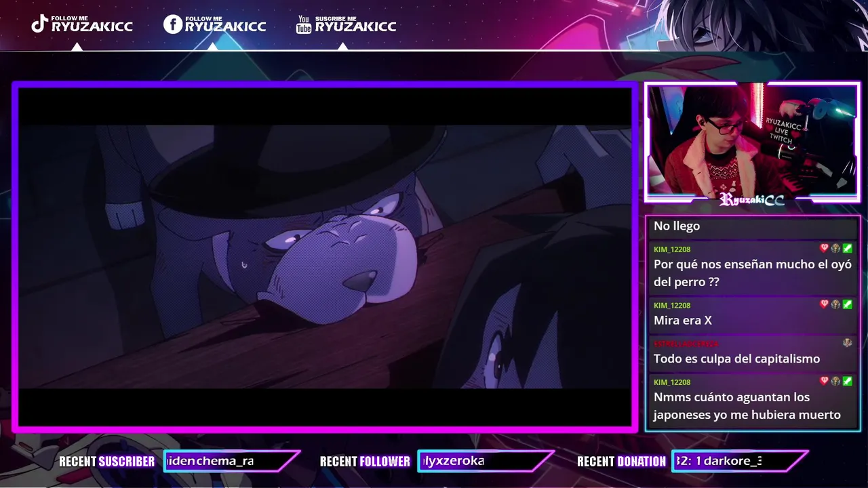Click the moderator sword badge on 'Mira era X' message
868x488 pixels.
tap(847, 304)
